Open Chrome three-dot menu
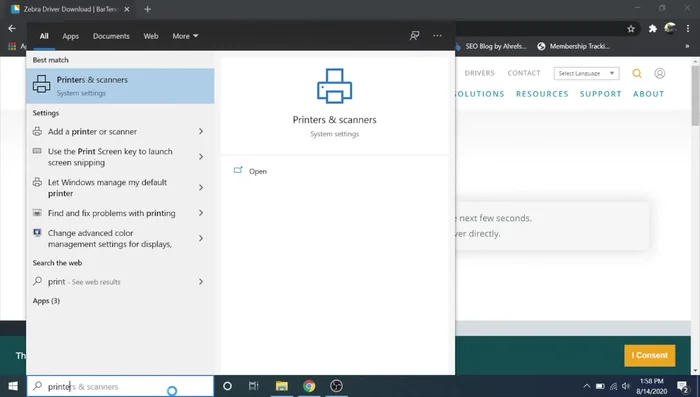The image size is (700, 397). click(x=688, y=29)
